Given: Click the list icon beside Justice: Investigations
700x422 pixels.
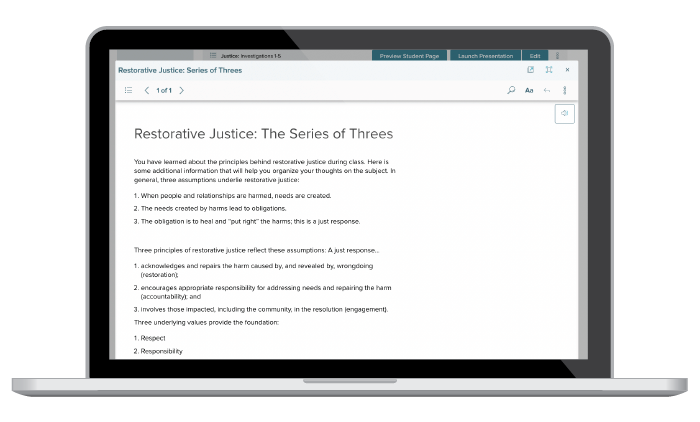Looking at the screenshot, I should (x=213, y=56).
